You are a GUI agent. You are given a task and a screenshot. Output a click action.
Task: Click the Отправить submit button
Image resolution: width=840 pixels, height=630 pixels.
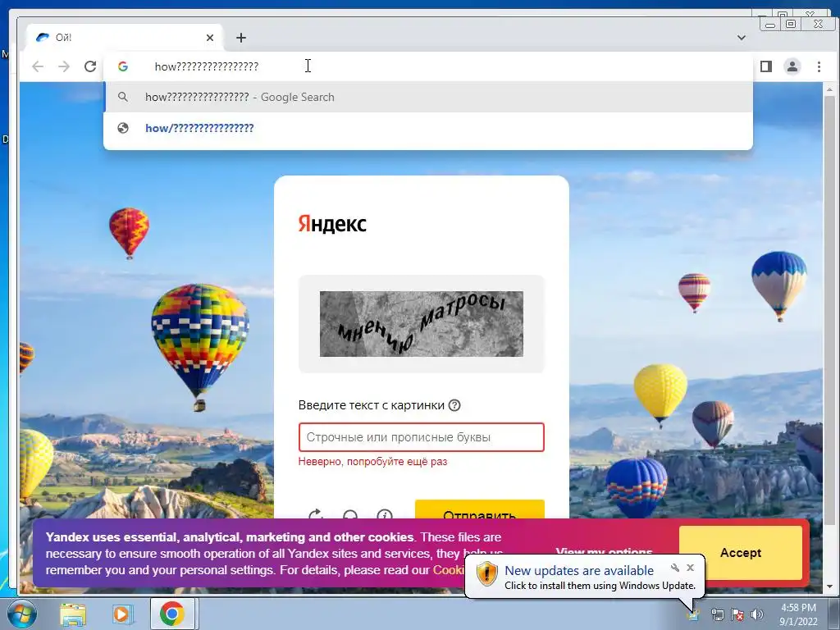tap(479, 509)
